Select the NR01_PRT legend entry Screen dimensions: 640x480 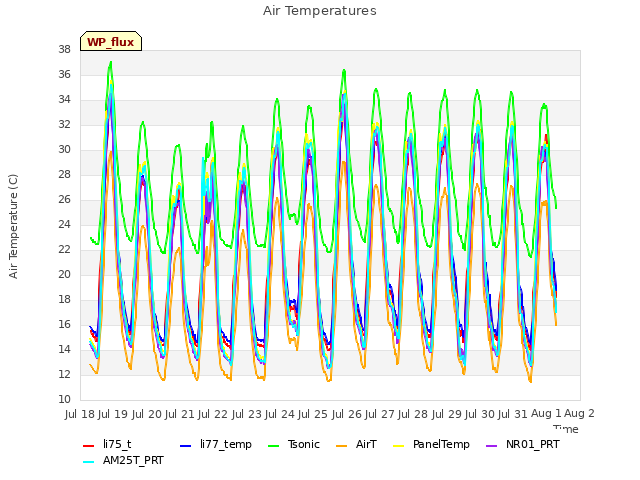point(522,444)
